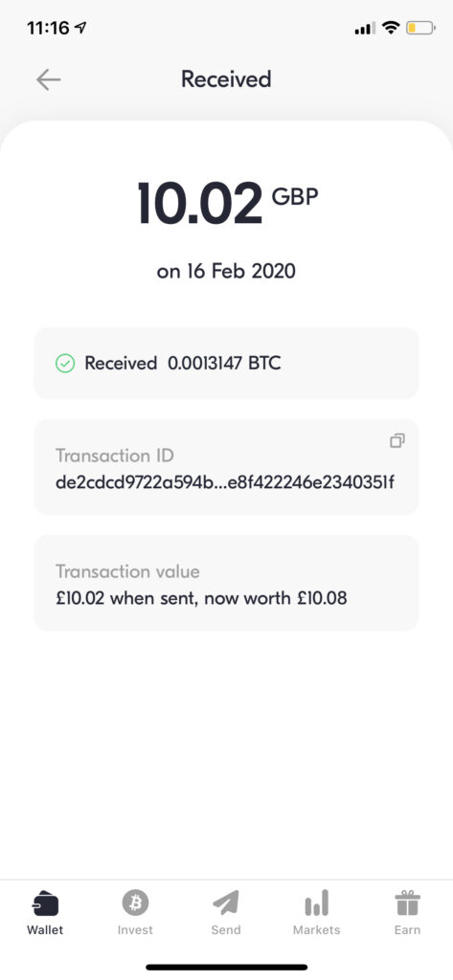453x980 pixels.
Task: Open the Invest Bitcoin coin icon
Action: pos(135,902)
